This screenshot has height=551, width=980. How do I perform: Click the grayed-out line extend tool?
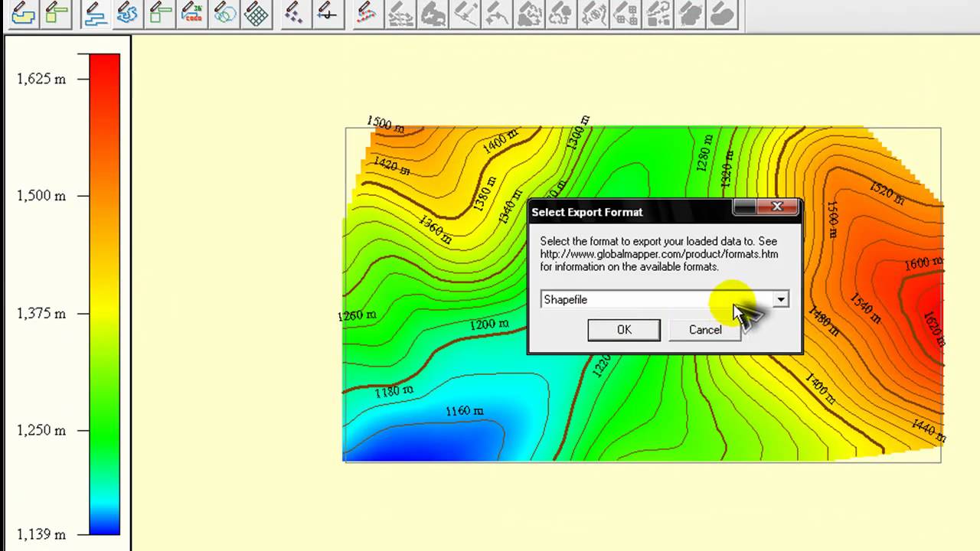(465, 13)
